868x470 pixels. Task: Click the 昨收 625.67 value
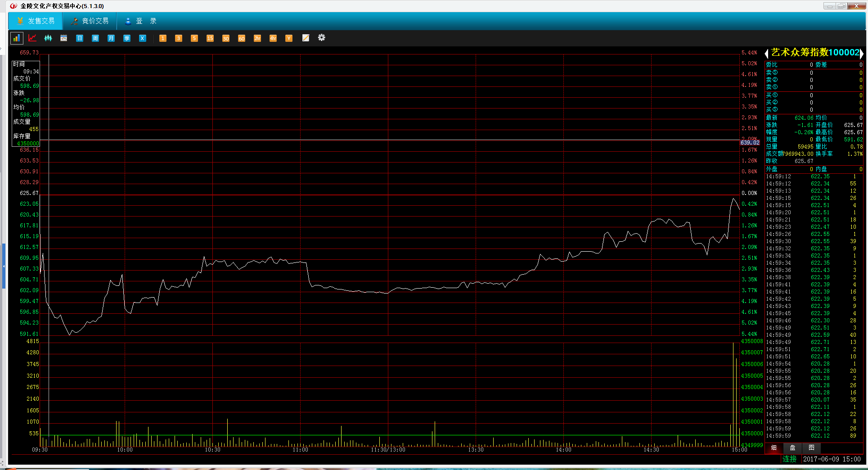(804, 161)
